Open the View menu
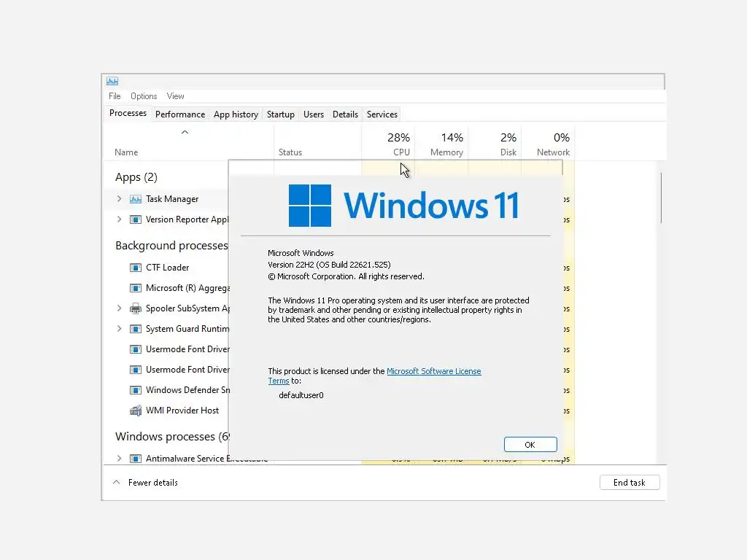747x560 pixels. [175, 96]
